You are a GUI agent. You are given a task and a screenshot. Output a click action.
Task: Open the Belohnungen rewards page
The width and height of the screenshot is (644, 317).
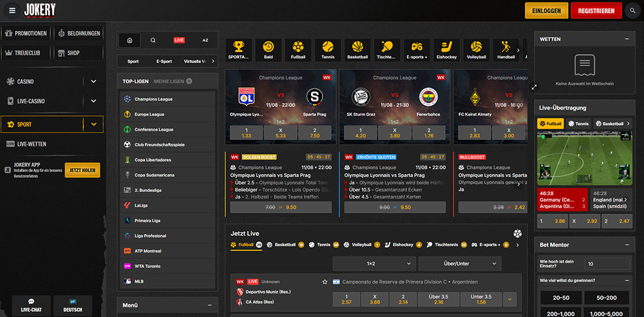click(x=79, y=34)
